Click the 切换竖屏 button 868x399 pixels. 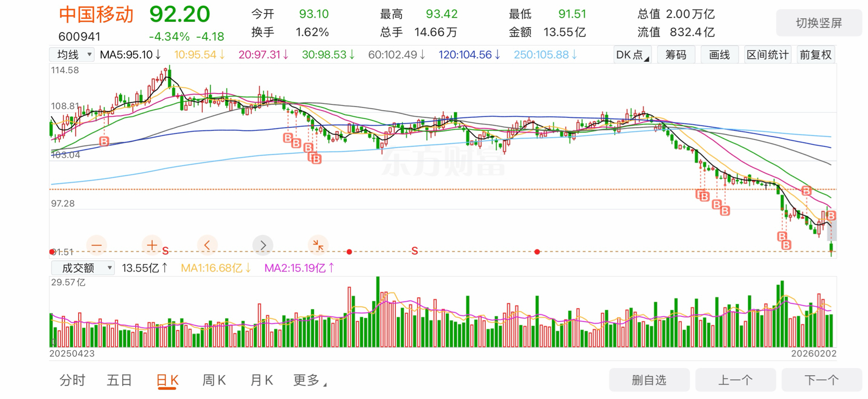pyautogui.click(x=819, y=23)
